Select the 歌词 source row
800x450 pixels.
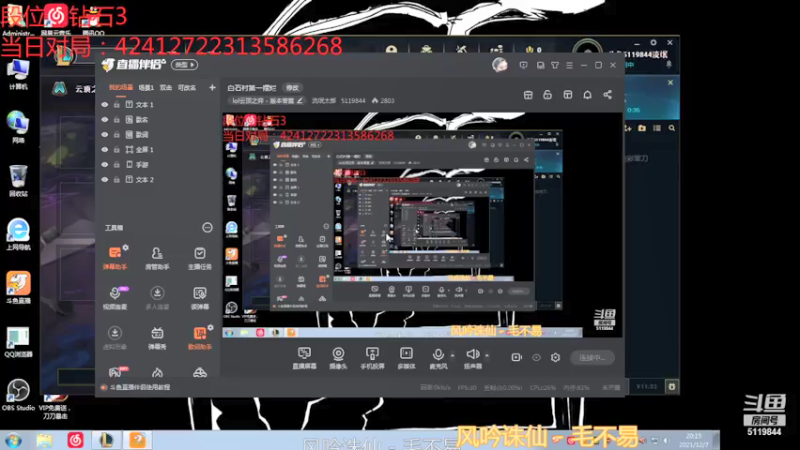[158, 135]
